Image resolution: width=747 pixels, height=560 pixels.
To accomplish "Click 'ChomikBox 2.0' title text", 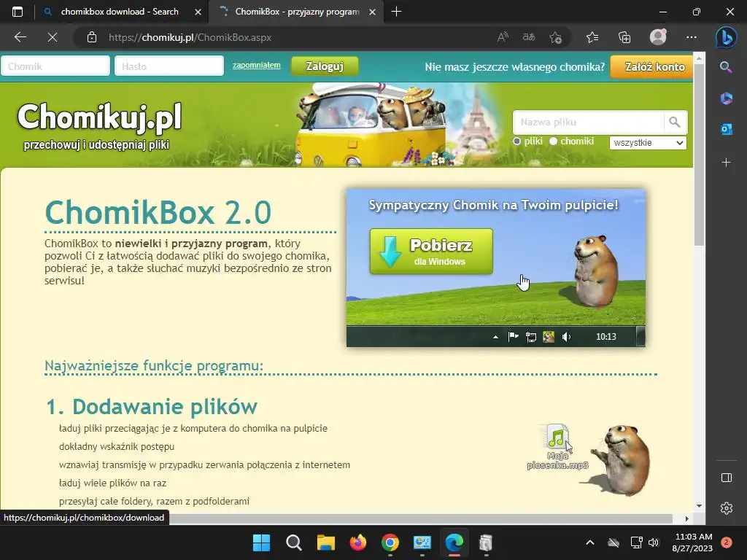I will coord(158,212).
